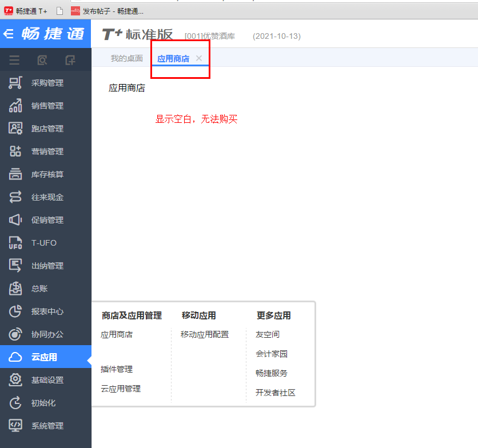Open 移动应用配置 in the flyout menu
This screenshot has height=448, width=478.
(205, 335)
